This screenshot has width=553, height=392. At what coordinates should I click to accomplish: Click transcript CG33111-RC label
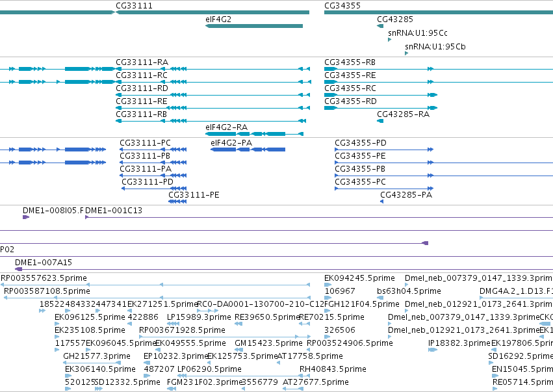pyautogui.click(x=142, y=75)
